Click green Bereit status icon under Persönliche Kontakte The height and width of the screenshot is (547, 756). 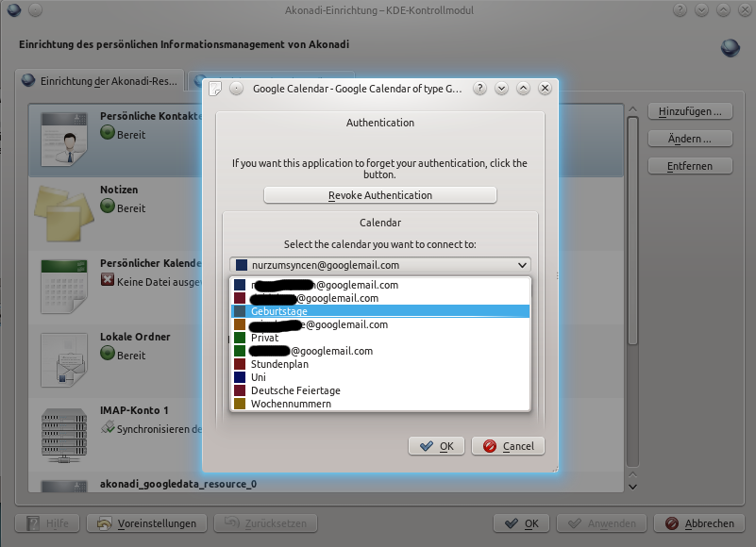pyautogui.click(x=108, y=133)
